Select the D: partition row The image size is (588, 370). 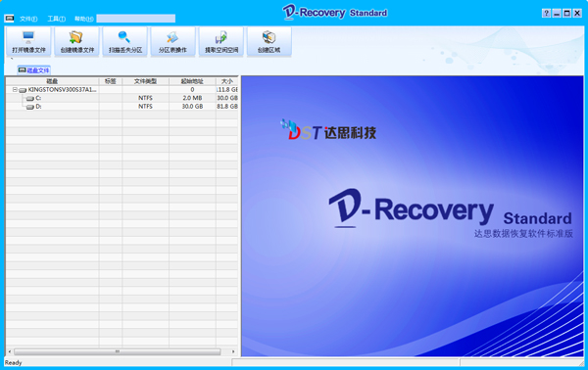tap(122, 107)
